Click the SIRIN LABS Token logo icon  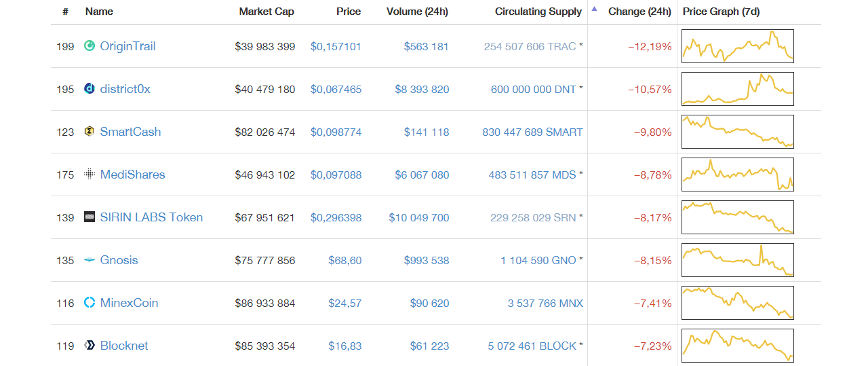coord(89,217)
